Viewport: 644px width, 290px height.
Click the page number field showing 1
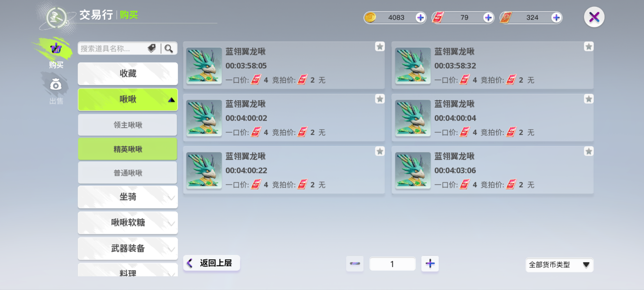click(x=392, y=264)
